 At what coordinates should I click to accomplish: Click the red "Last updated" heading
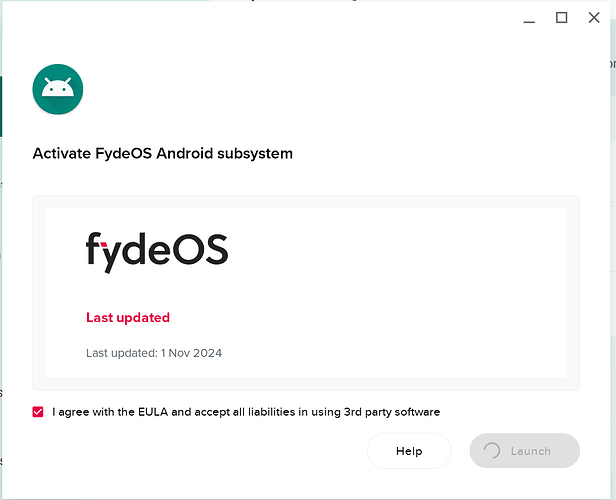click(128, 318)
